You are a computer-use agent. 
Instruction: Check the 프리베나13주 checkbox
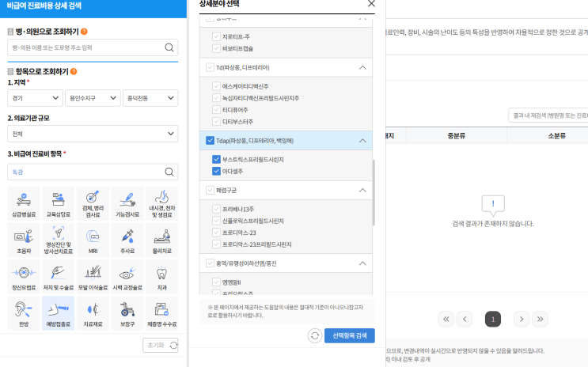(x=216, y=209)
